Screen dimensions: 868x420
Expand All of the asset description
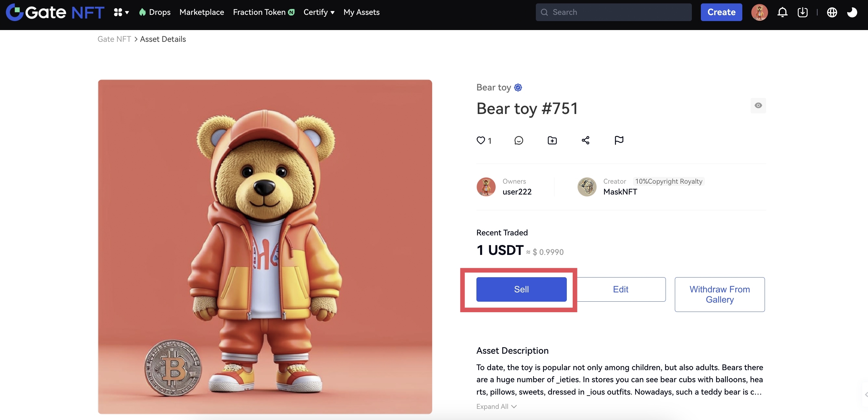[x=496, y=406]
